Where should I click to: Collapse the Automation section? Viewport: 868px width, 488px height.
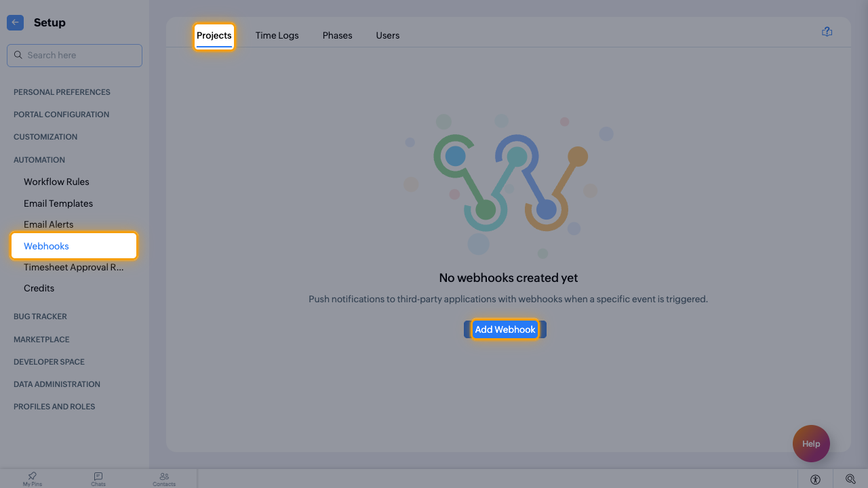[x=39, y=160]
